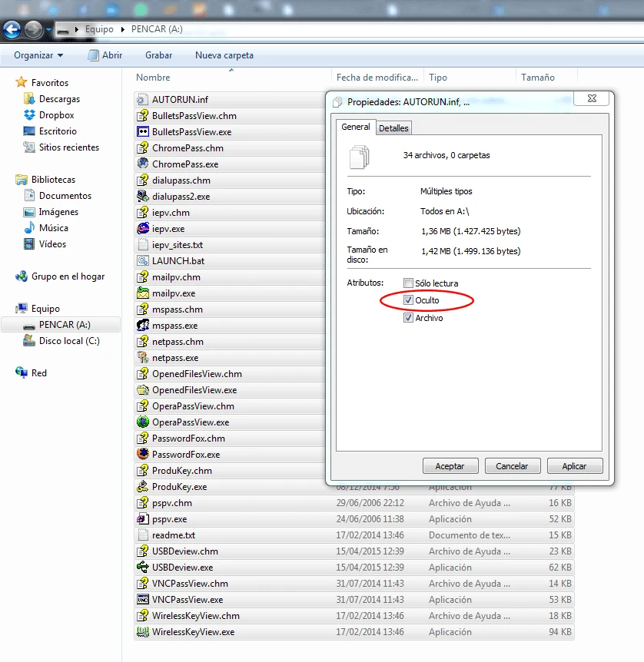Image resolution: width=644 pixels, height=662 pixels.
Task: Open Escritorio icon in sidebar
Action: point(29,131)
